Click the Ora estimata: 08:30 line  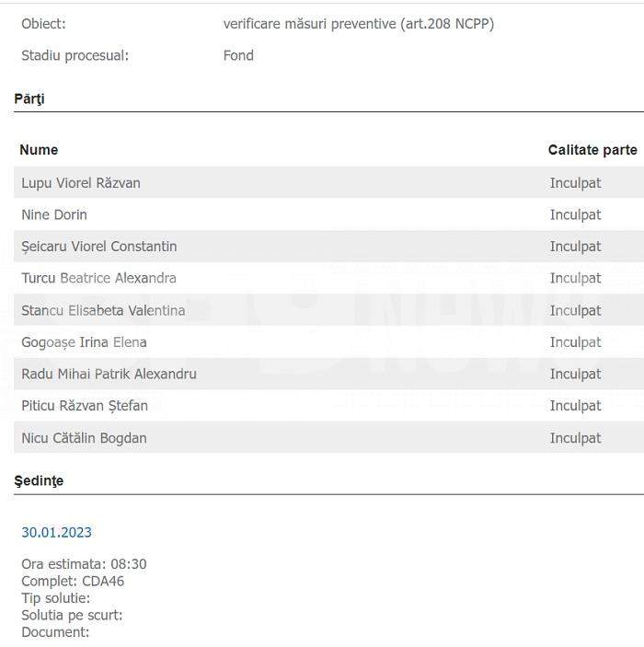84,564
